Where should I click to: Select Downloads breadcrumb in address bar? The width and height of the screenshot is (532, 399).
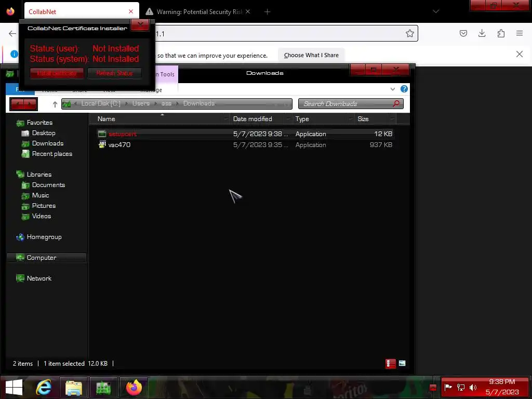pyautogui.click(x=199, y=103)
